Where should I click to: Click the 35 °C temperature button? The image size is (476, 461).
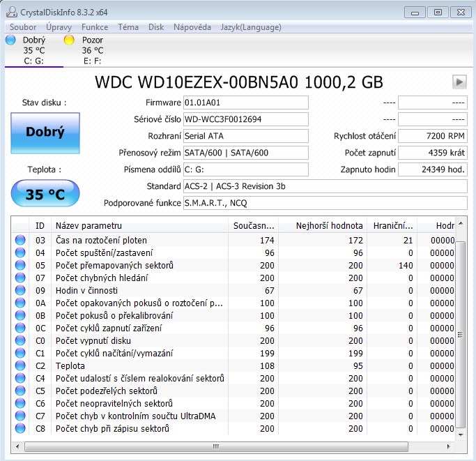tap(45, 194)
